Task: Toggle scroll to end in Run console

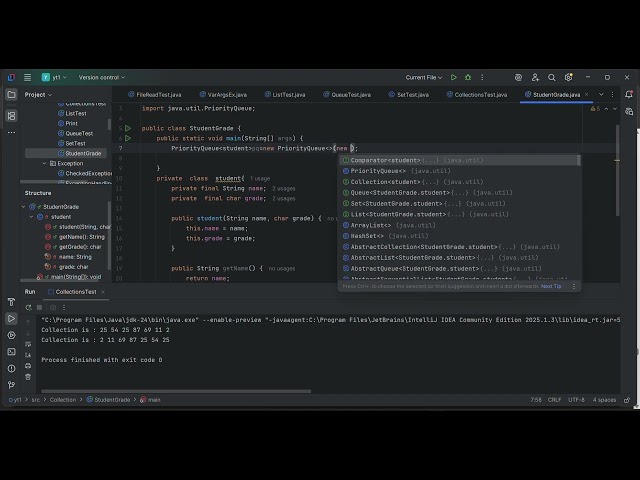Action: pyautogui.click(x=28, y=355)
